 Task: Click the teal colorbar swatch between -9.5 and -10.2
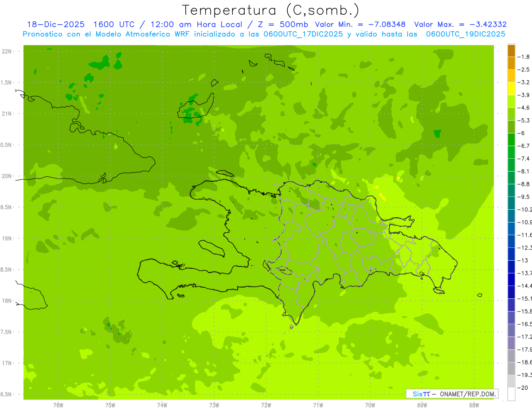pyautogui.click(x=511, y=203)
